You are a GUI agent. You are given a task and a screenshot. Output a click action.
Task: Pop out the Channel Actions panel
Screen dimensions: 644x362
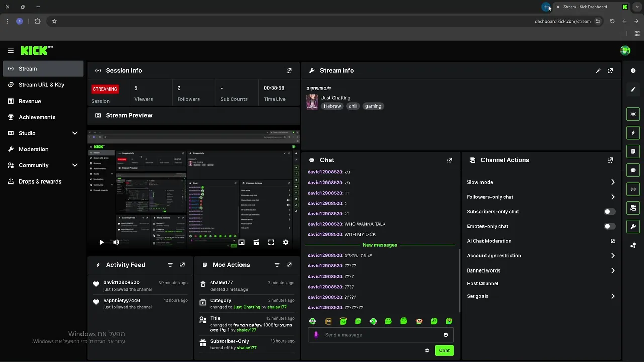pos(610,160)
